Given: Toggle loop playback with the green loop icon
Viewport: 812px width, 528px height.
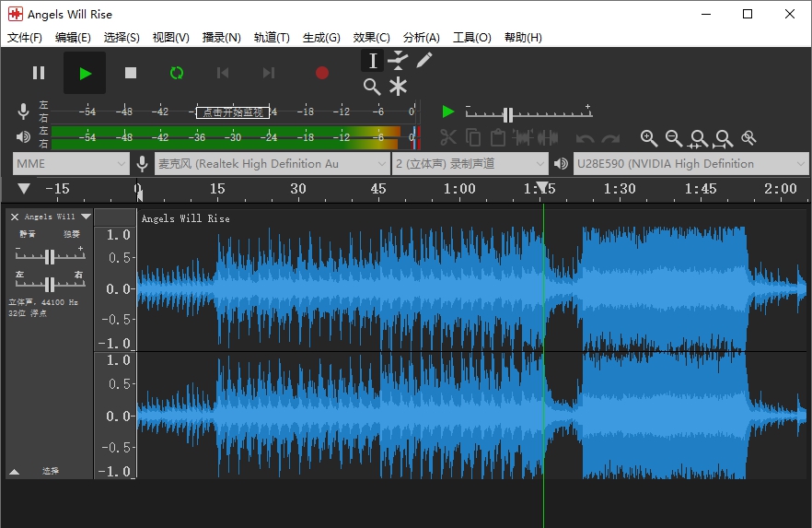Looking at the screenshot, I should [177, 73].
